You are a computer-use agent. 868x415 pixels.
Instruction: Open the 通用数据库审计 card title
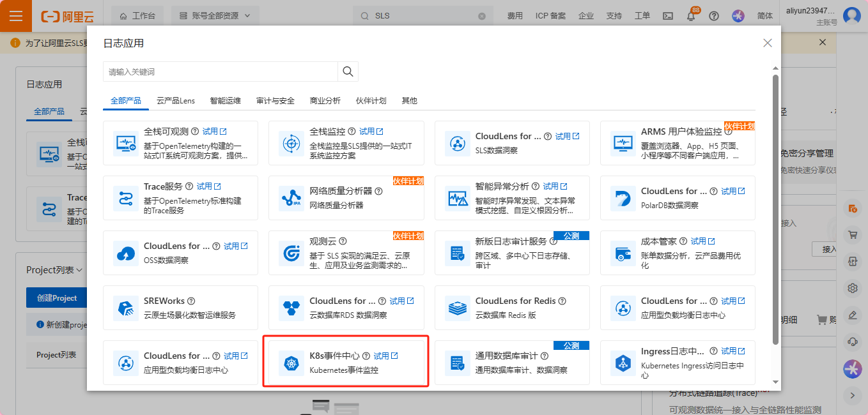507,356
